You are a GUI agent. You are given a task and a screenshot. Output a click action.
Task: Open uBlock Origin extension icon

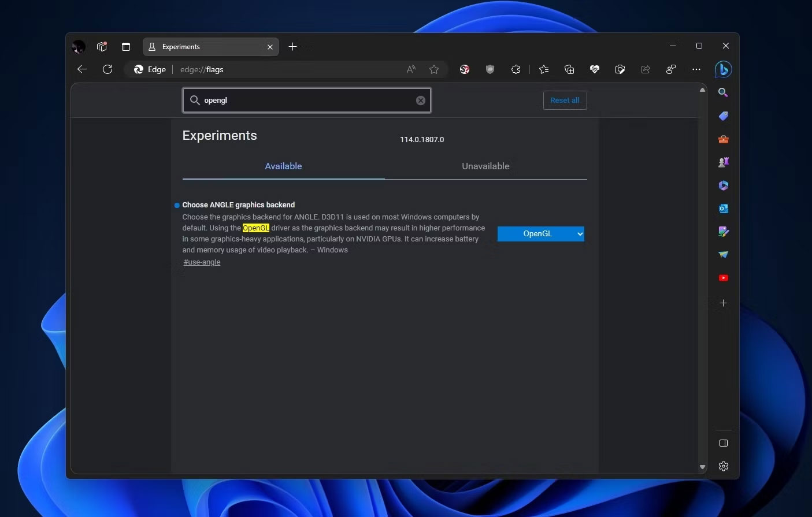490,69
